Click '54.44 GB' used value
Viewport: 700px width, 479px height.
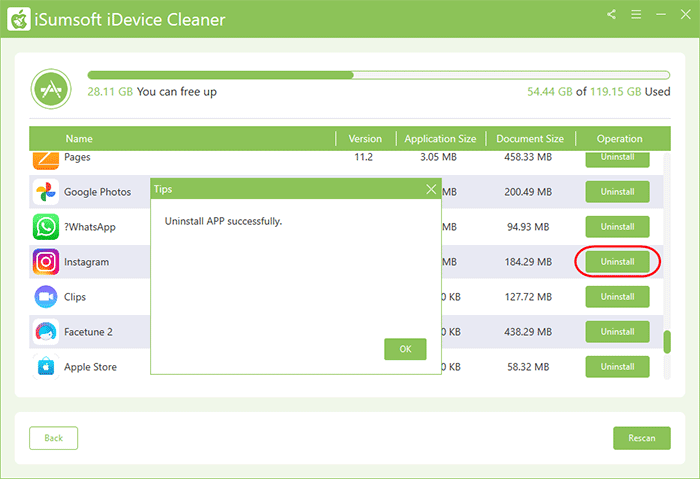pyautogui.click(x=550, y=92)
